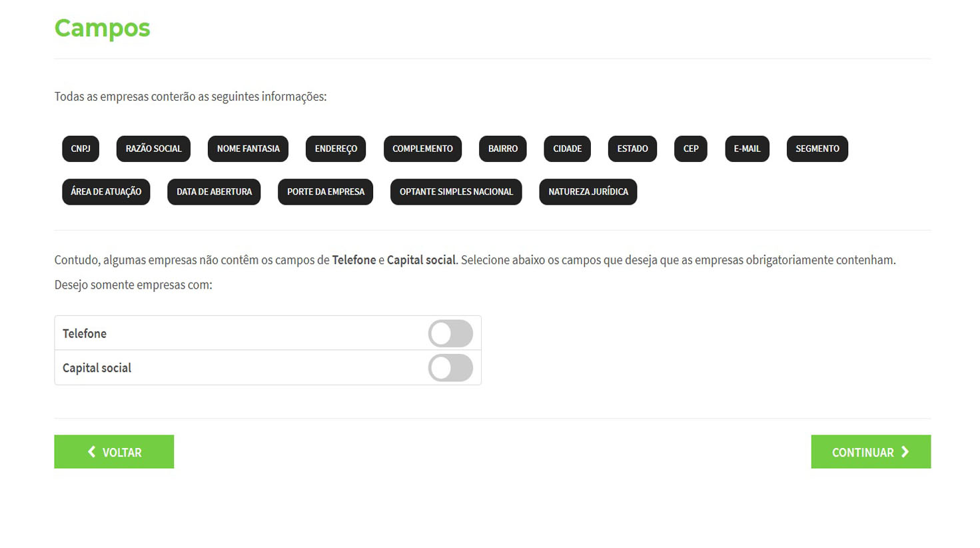The width and height of the screenshot is (980, 548).
Task: Select the NATUREZA JURÍDICA badge
Action: [x=588, y=192]
